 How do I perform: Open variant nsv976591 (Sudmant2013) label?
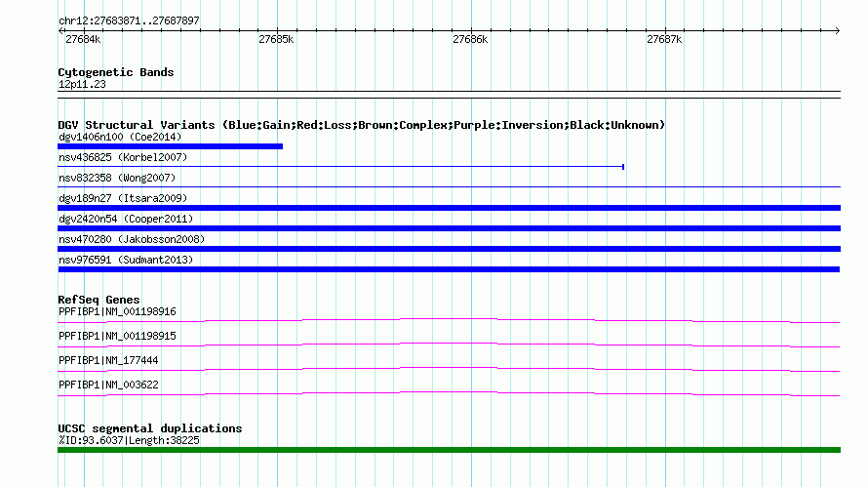[126, 260]
